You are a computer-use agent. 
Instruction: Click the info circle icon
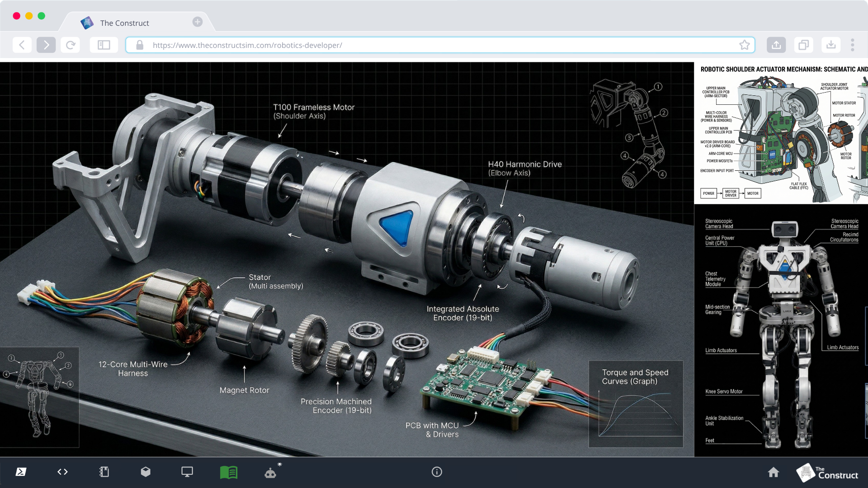click(437, 472)
